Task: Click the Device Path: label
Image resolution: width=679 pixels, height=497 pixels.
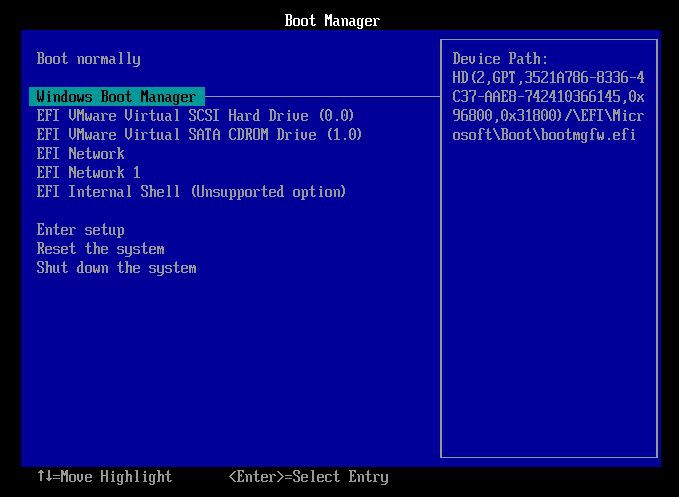Action: 500,58
